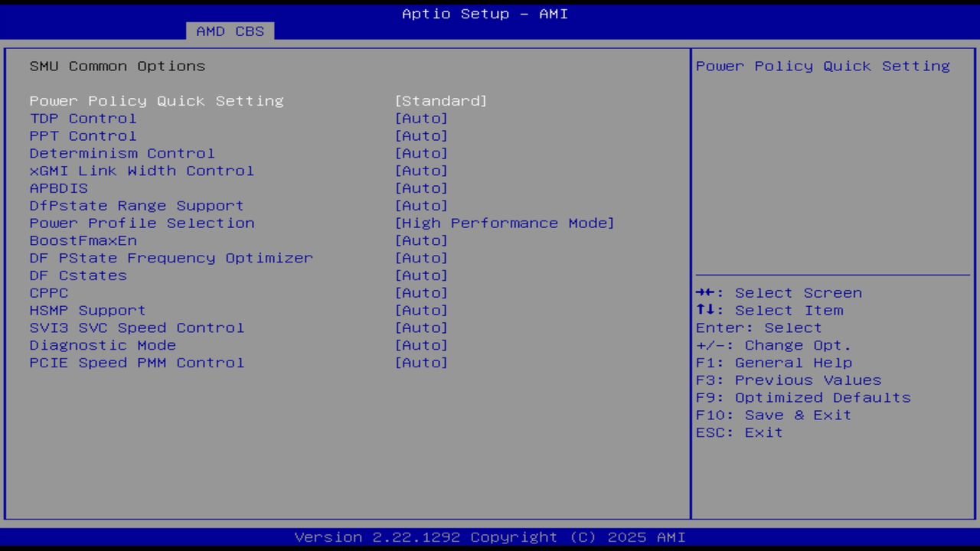980x551 pixels.
Task: Open xGMI Link Width Control [Auto] value
Action: pos(421,171)
